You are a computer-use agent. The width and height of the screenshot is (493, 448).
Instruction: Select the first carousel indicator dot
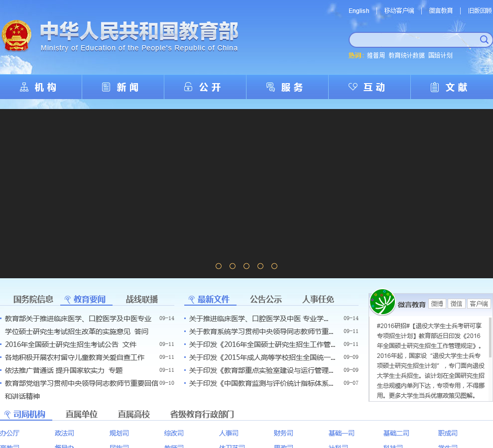click(x=219, y=266)
